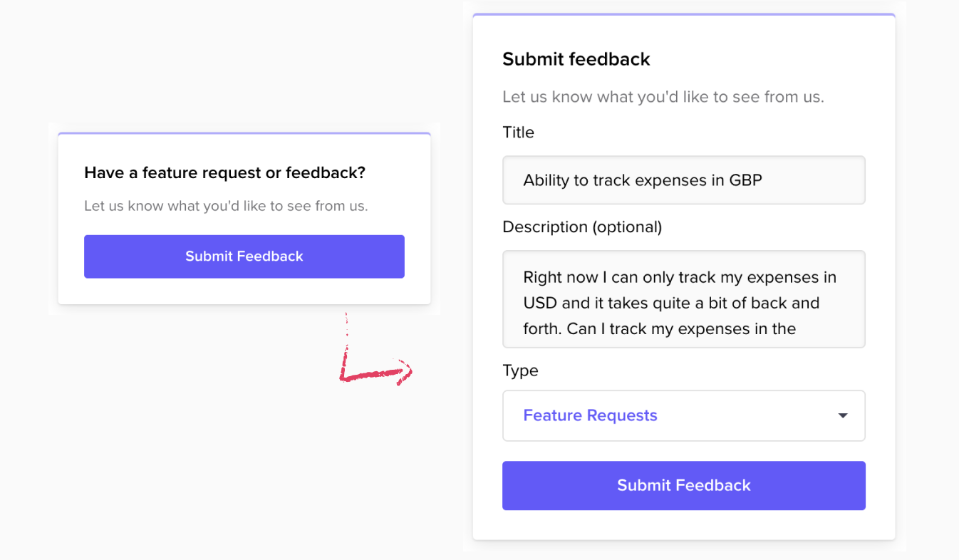
Task: Click the subtitle text under Submit feedback
Action: click(663, 97)
